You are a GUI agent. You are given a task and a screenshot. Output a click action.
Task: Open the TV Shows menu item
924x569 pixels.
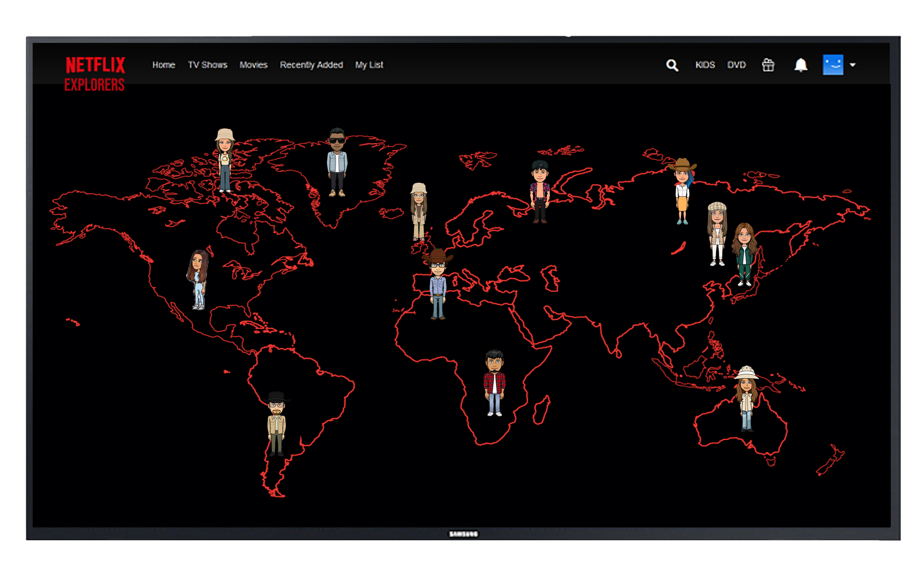207,65
